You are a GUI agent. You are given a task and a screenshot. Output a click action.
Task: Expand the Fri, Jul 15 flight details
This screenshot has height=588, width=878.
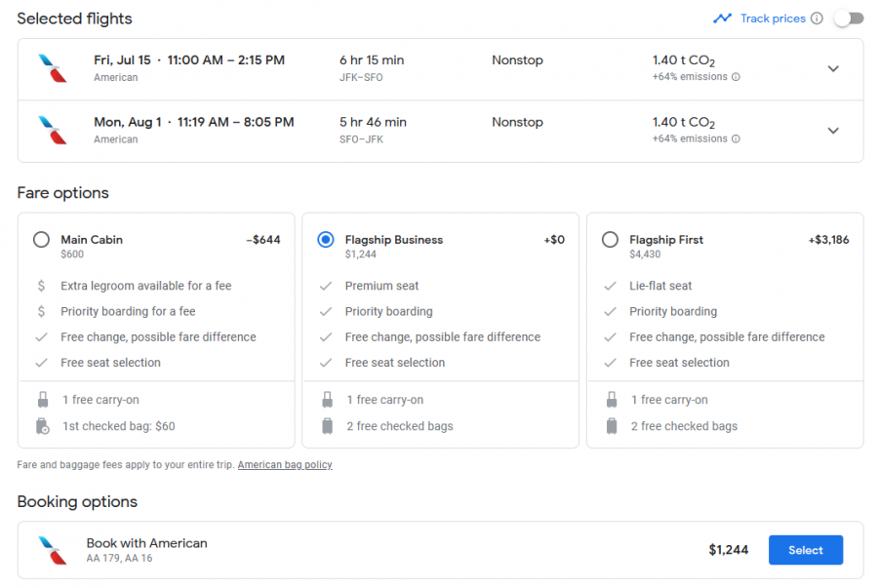coord(832,68)
